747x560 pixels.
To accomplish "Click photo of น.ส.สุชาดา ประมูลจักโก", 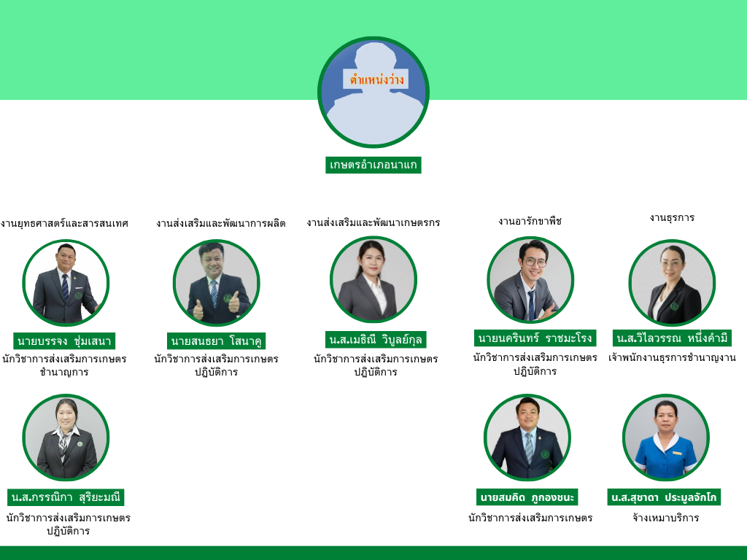I will pyautogui.click(x=666, y=437).
